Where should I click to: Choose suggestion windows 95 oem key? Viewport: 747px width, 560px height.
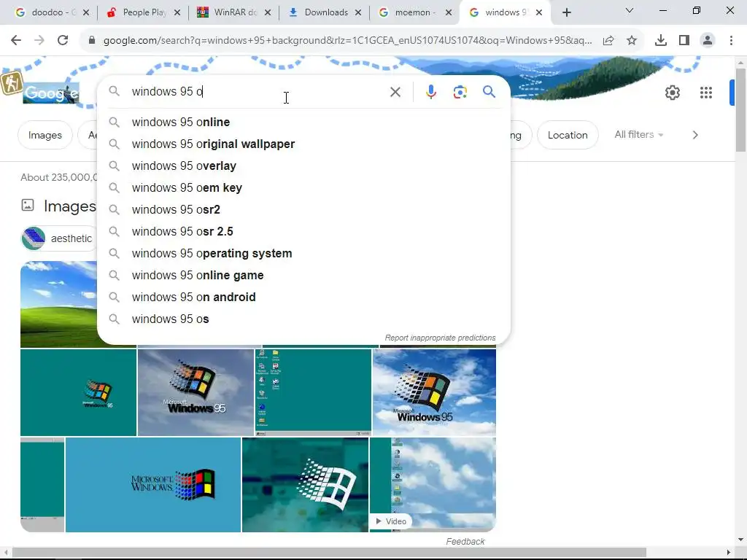303,188
